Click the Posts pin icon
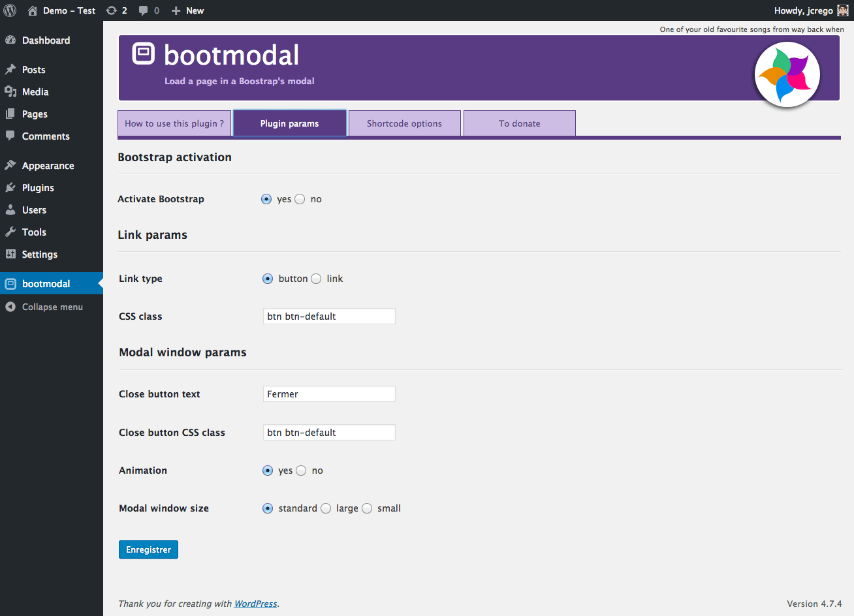 (x=10, y=70)
